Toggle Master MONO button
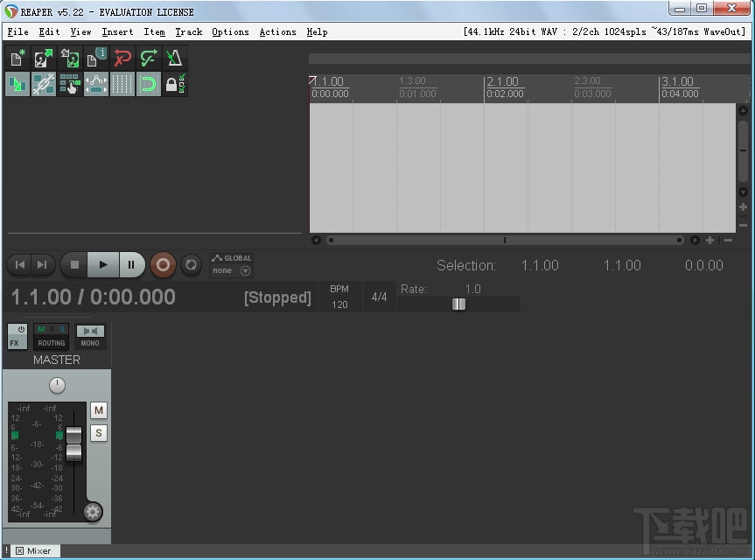Screen dimensions: 755x560 click(x=90, y=337)
